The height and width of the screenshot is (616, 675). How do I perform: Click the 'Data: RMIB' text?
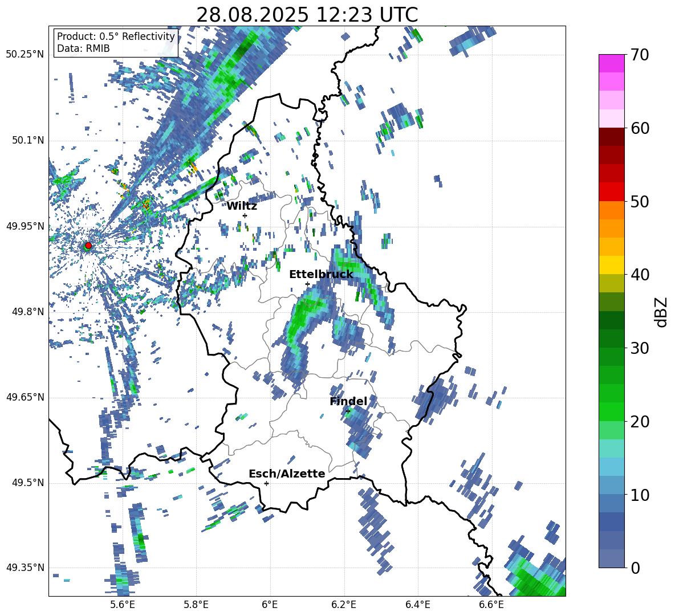point(83,48)
